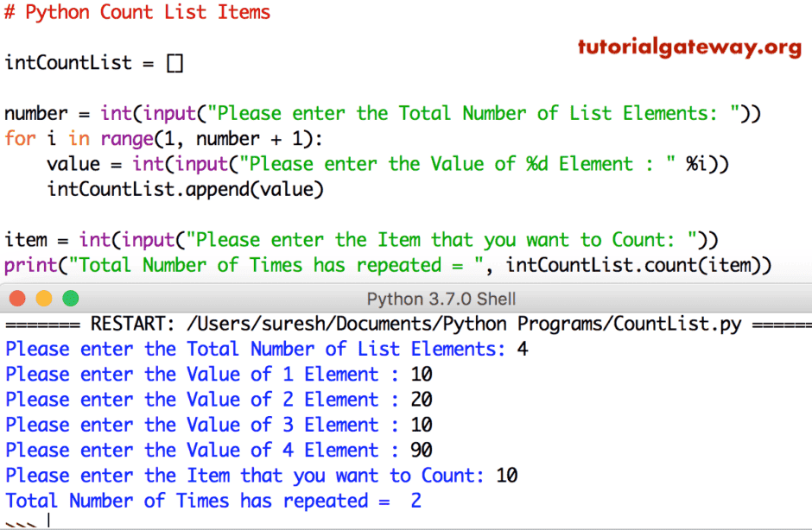Click the shell prompt cursor at bottom
This screenshot has width=812, height=530.
point(35,519)
